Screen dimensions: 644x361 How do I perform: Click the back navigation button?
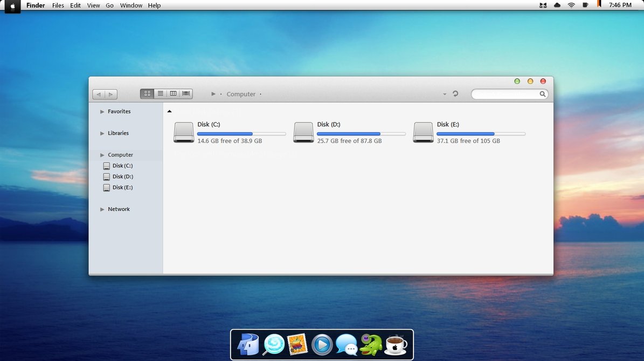(x=99, y=94)
